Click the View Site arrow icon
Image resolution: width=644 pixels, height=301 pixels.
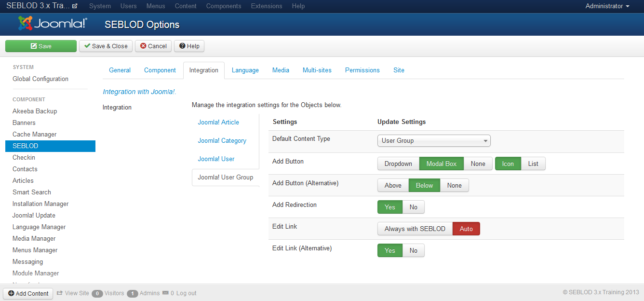(60, 293)
